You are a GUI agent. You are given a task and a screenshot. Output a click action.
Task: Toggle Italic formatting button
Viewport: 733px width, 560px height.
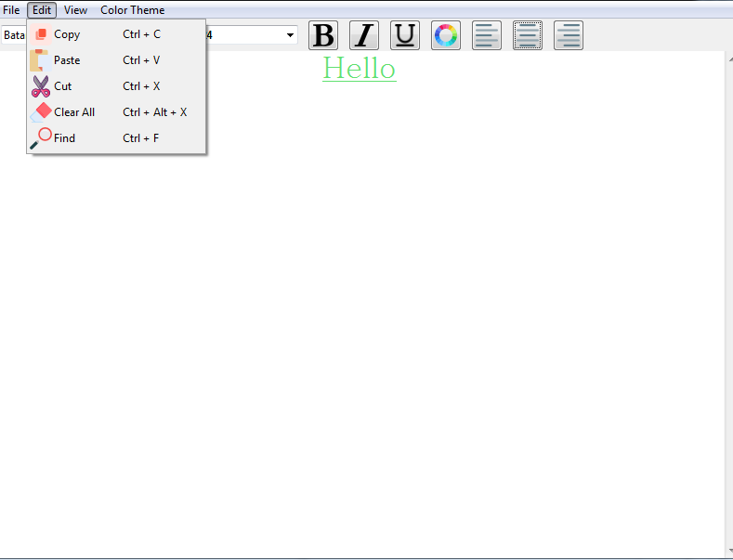tap(364, 35)
